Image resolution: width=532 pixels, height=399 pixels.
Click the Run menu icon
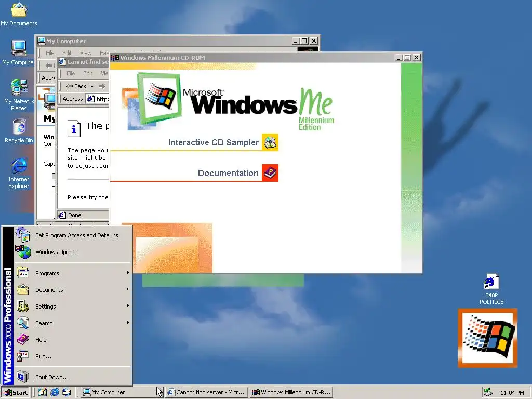point(23,356)
